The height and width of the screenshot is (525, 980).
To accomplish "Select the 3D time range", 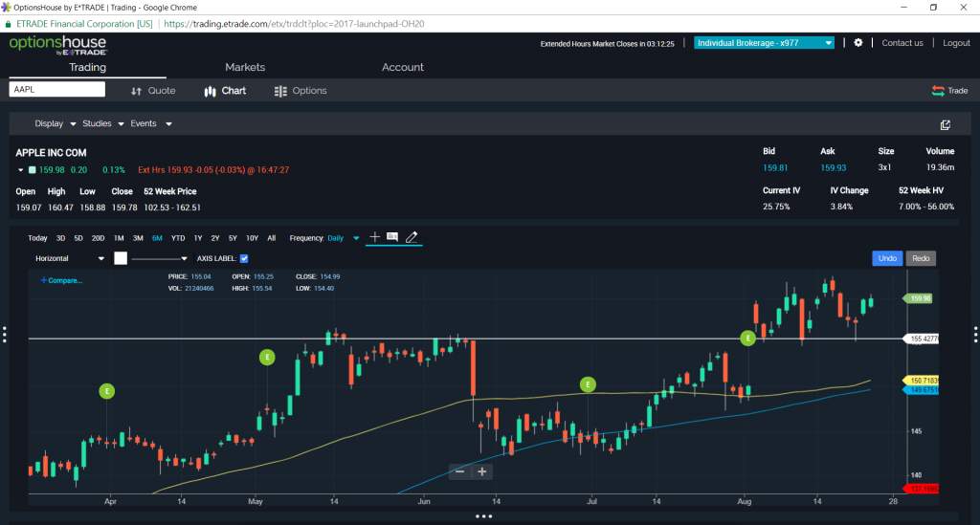I will click(x=60, y=238).
